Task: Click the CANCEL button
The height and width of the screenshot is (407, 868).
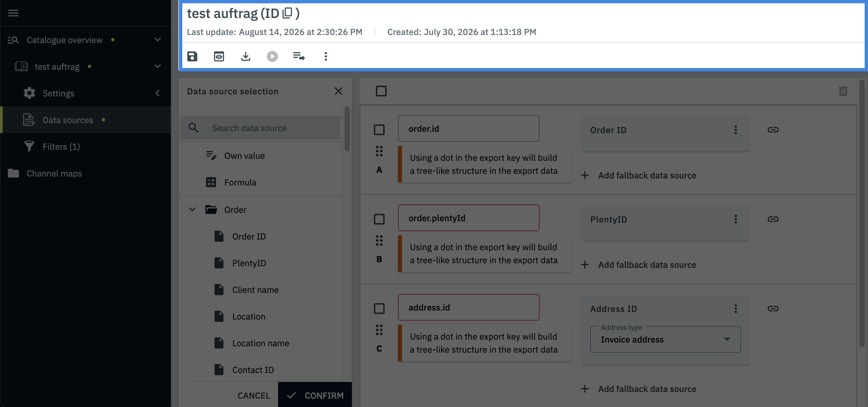Action: [x=253, y=395]
